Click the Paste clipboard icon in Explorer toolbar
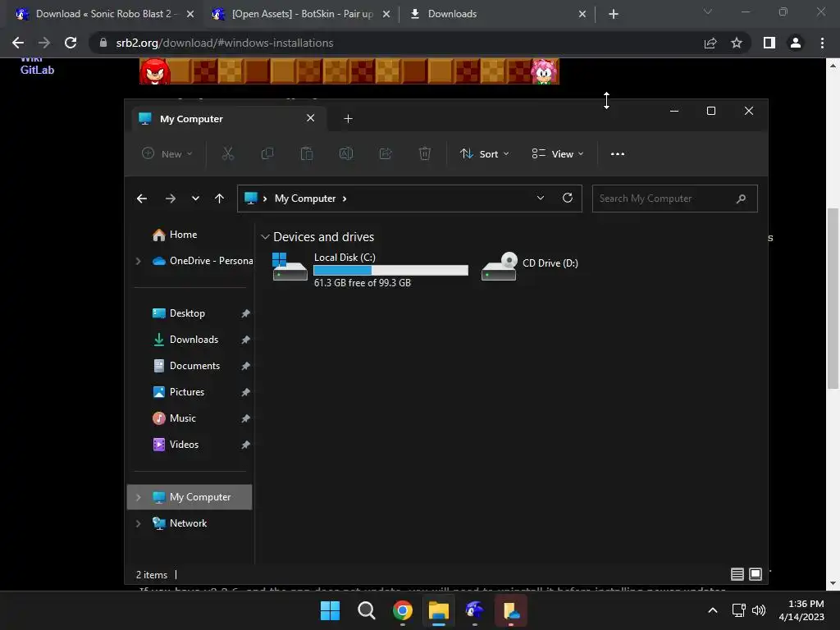The height and width of the screenshot is (630, 840). click(307, 153)
